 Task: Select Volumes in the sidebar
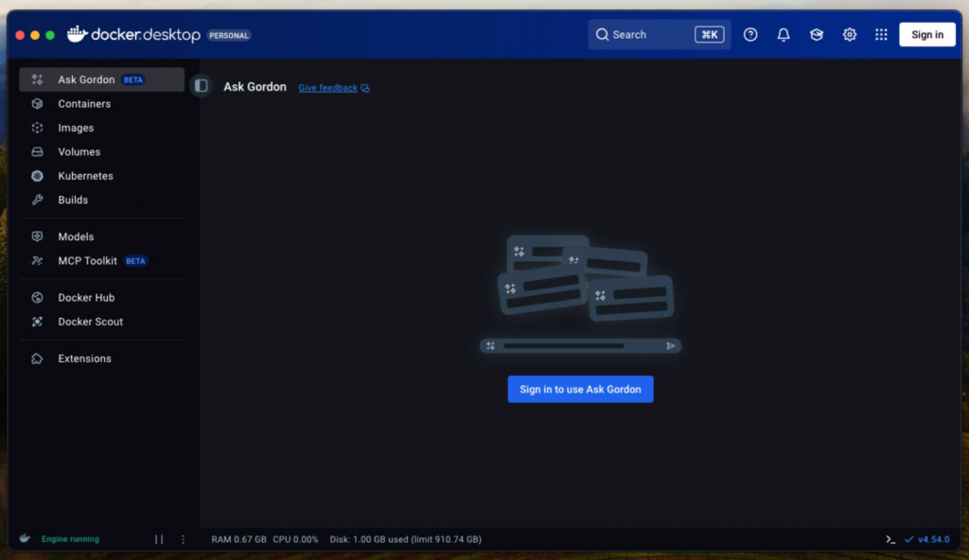coord(79,152)
